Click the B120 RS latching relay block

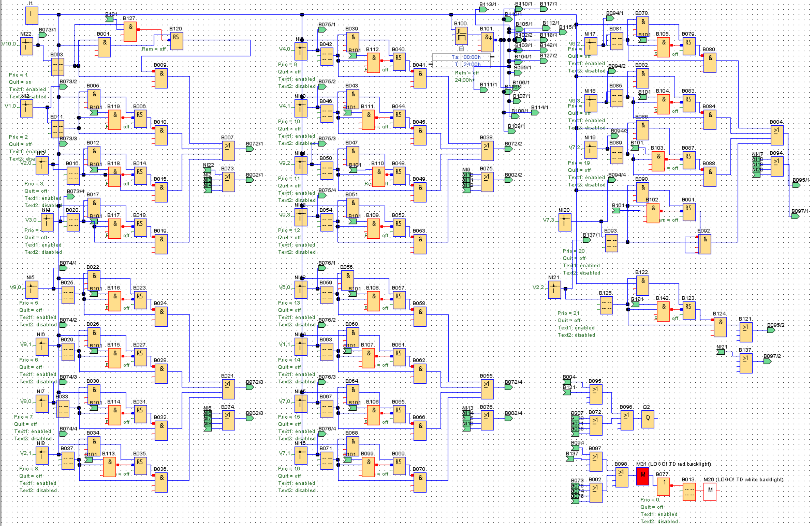[176, 41]
